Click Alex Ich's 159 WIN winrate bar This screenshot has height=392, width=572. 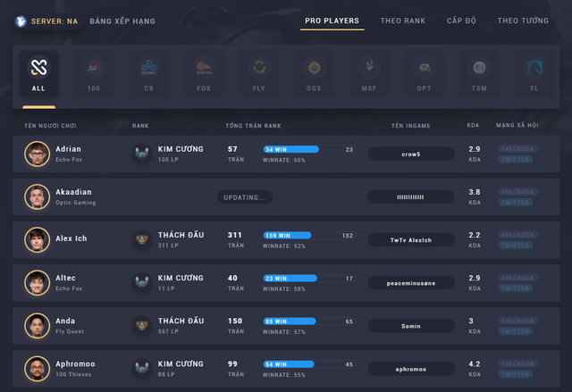click(309, 236)
